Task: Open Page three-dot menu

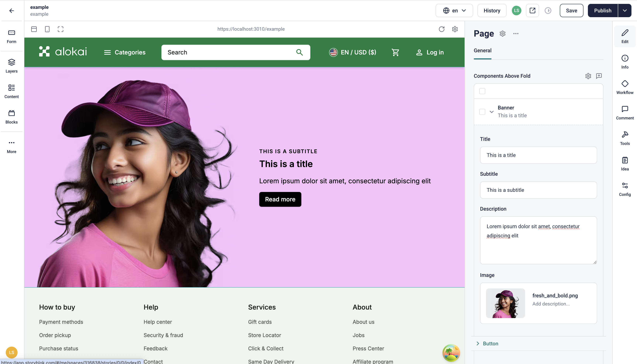Action: pyautogui.click(x=516, y=33)
